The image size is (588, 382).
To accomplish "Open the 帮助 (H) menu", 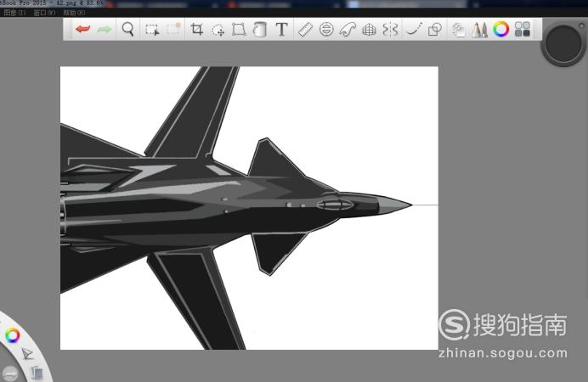I will 74,13.
